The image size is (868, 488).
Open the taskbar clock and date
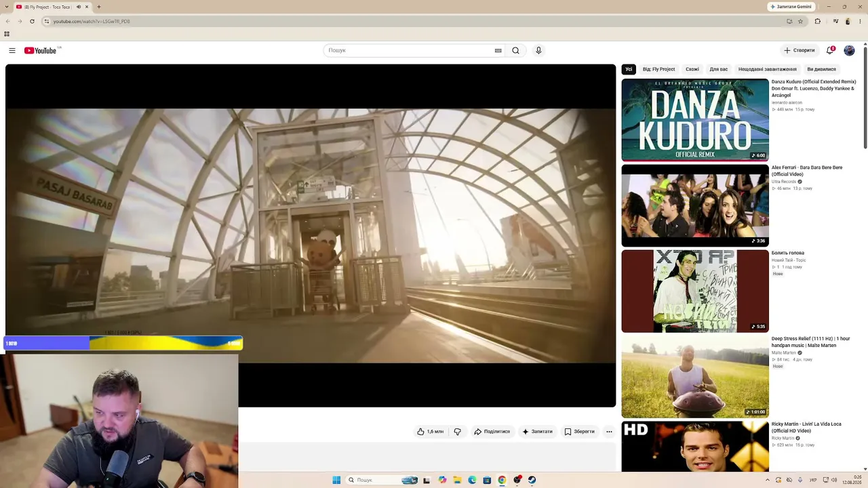point(852,480)
